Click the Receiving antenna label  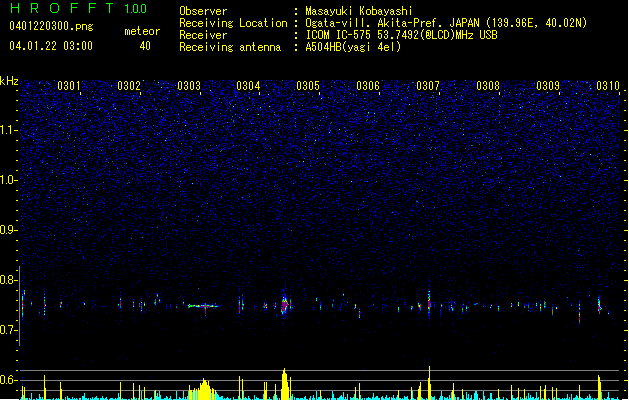(230, 47)
